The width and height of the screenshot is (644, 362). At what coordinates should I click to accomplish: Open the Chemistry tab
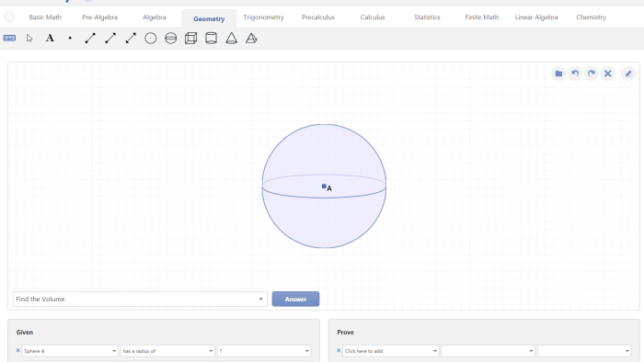click(591, 17)
